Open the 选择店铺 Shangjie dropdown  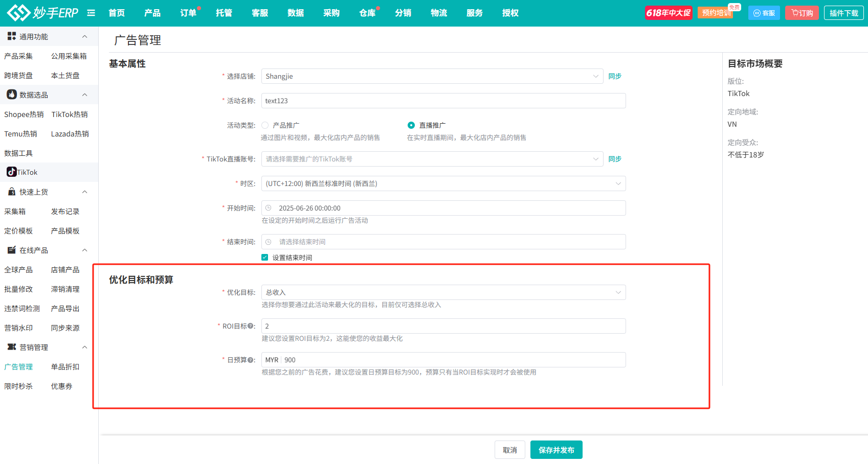432,76
